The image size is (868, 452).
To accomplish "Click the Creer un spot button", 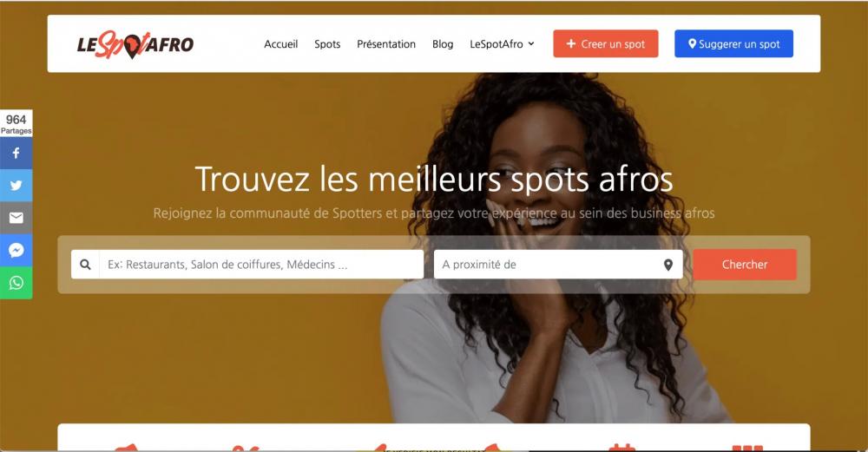I will 606,43.
